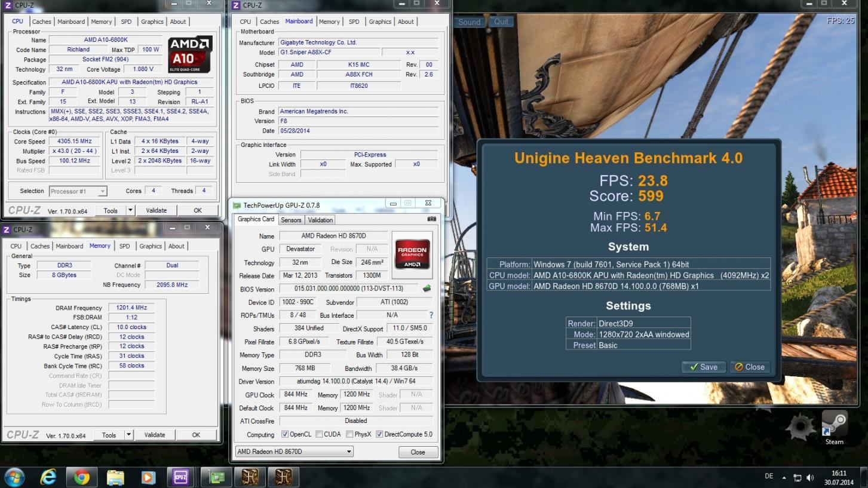The image size is (868, 488).
Task: Switch to Validation tab in GPU-Z
Action: pyautogui.click(x=320, y=220)
